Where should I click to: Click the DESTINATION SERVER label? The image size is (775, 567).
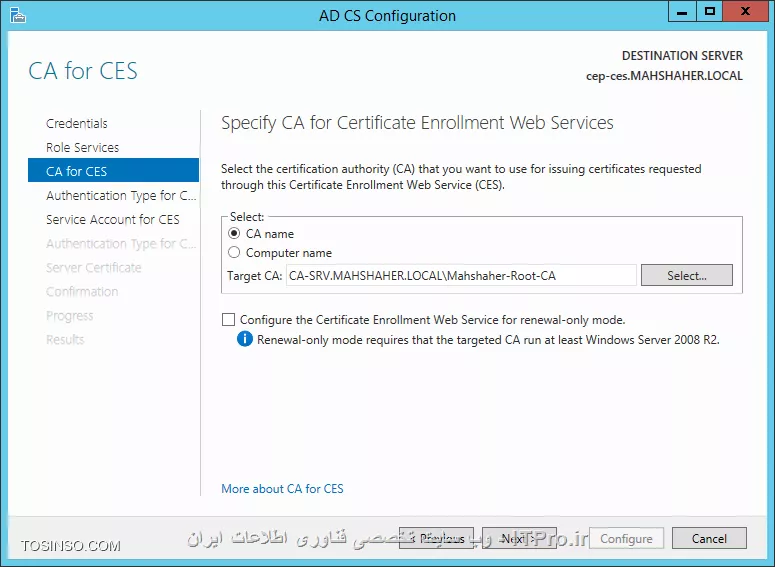point(682,55)
